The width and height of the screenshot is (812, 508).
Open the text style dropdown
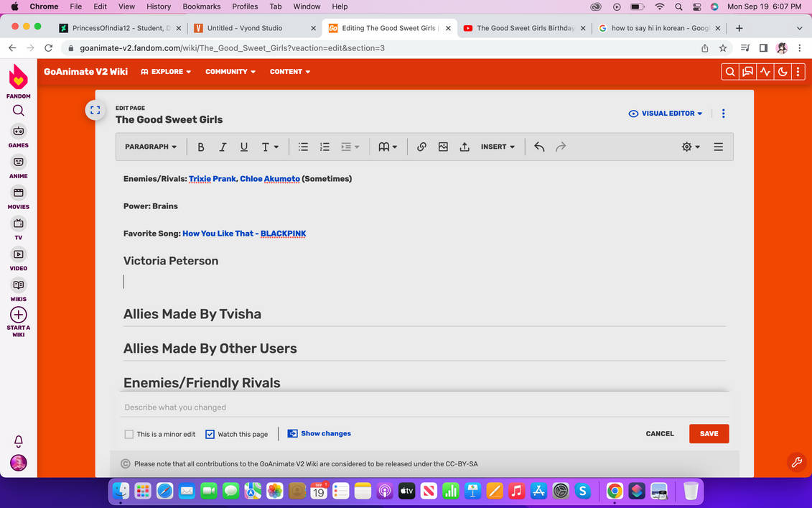pyautogui.click(x=270, y=147)
